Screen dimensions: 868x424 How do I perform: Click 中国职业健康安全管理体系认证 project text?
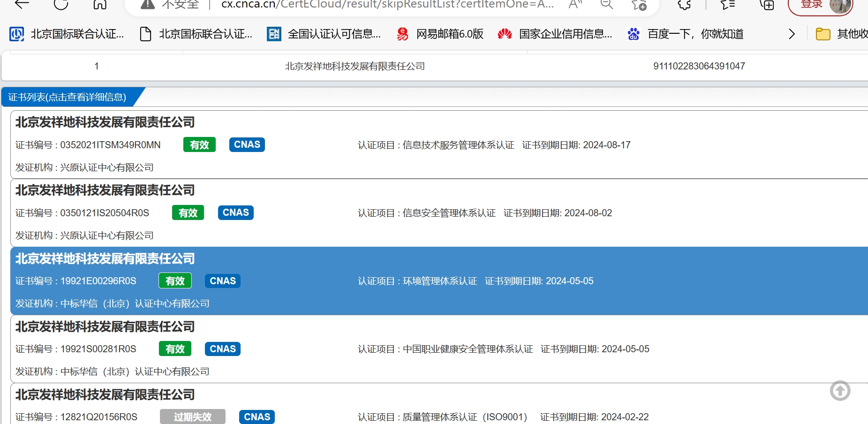point(468,349)
